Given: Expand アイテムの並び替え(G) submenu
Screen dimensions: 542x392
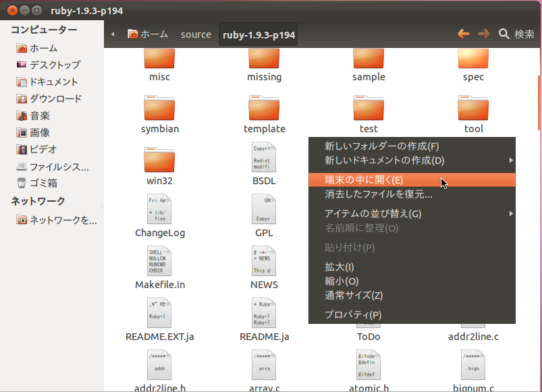Looking at the screenshot, I should (x=412, y=214).
